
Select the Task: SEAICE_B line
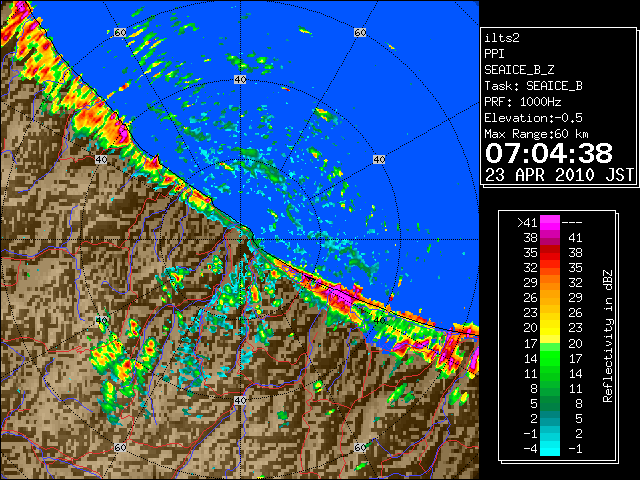(x=533, y=86)
